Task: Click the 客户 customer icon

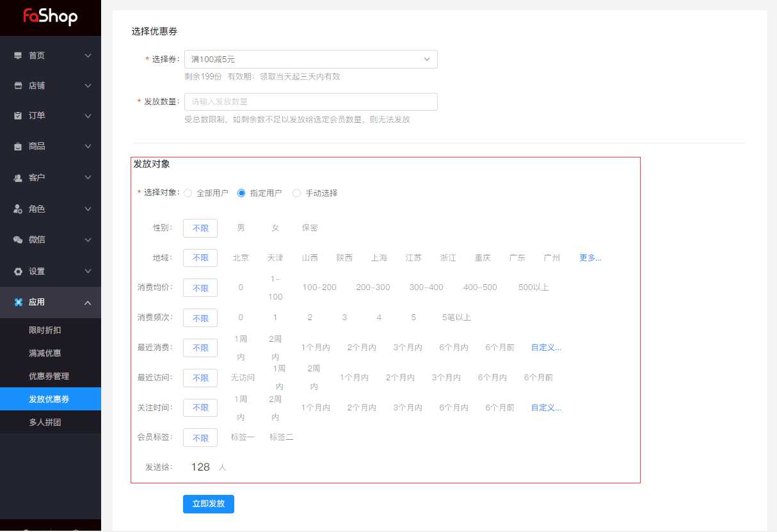Action: click(18, 177)
